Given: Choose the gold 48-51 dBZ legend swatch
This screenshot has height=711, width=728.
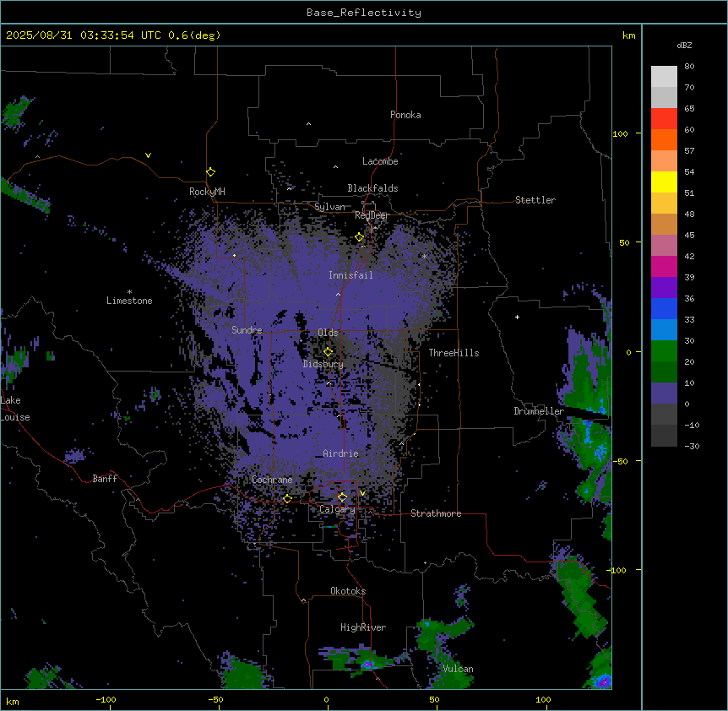Looking at the screenshot, I should pyautogui.click(x=664, y=204).
